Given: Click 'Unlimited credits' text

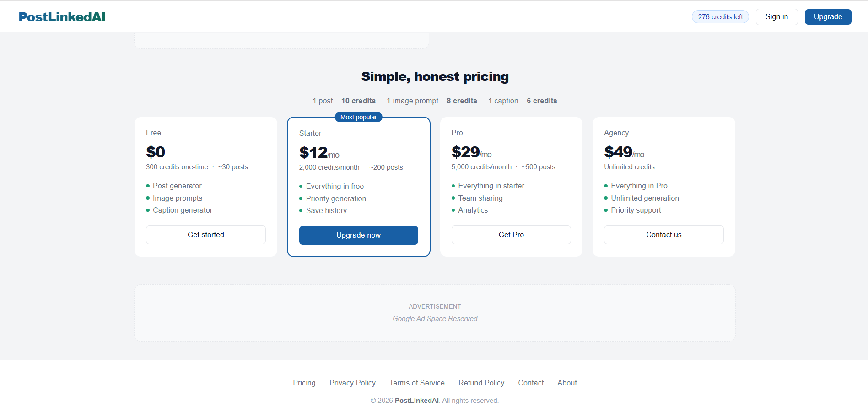Looking at the screenshot, I should (x=629, y=167).
